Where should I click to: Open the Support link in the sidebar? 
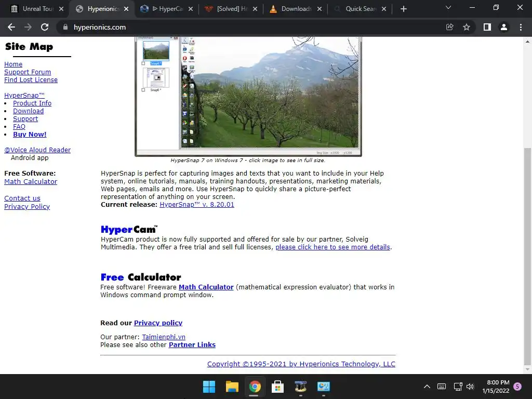[25, 119]
